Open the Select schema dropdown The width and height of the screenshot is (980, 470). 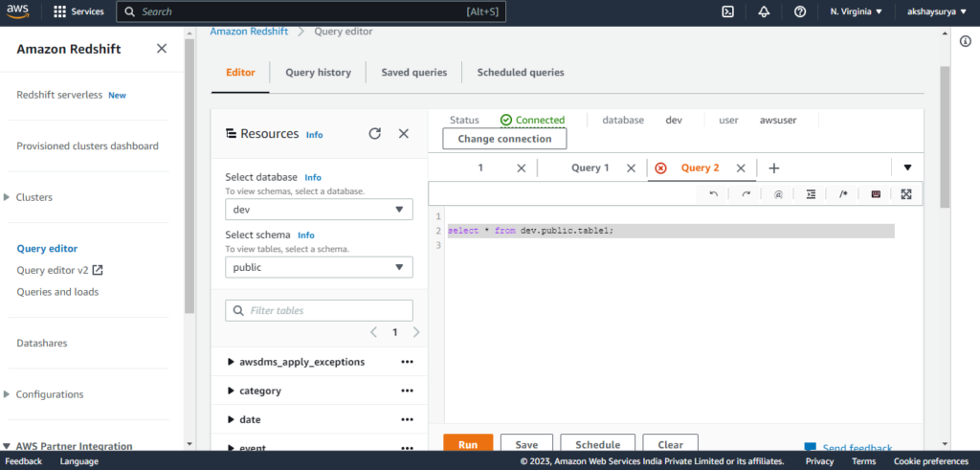coord(319,267)
